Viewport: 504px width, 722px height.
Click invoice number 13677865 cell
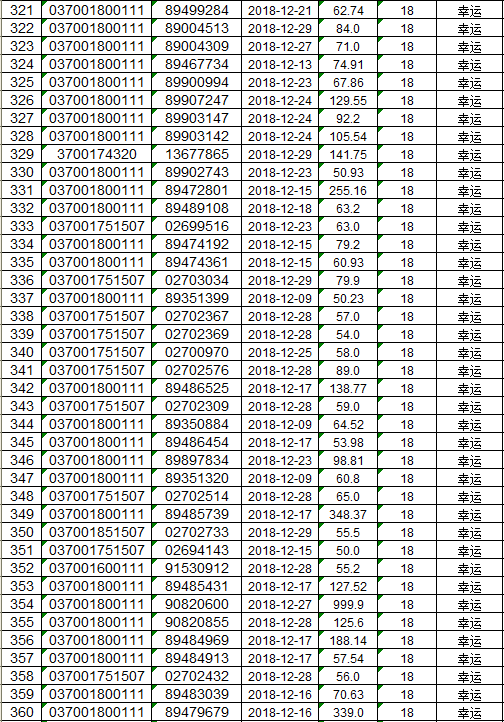pos(197,154)
